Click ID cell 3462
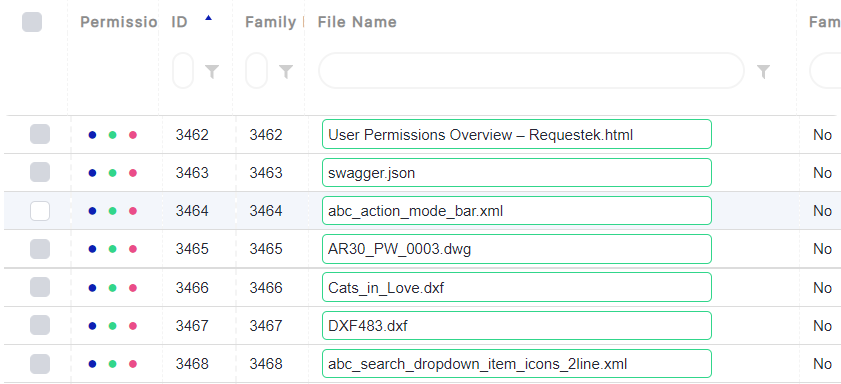Screen dimensions: 841x384 coord(192,135)
